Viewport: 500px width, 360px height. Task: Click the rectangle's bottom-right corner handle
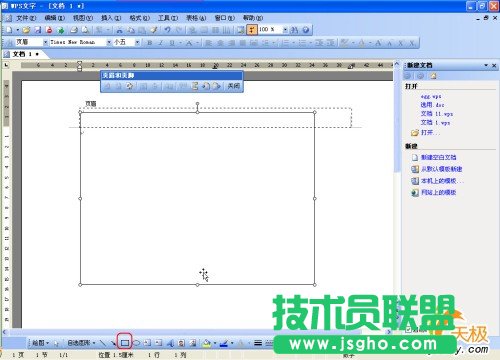click(315, 285)
